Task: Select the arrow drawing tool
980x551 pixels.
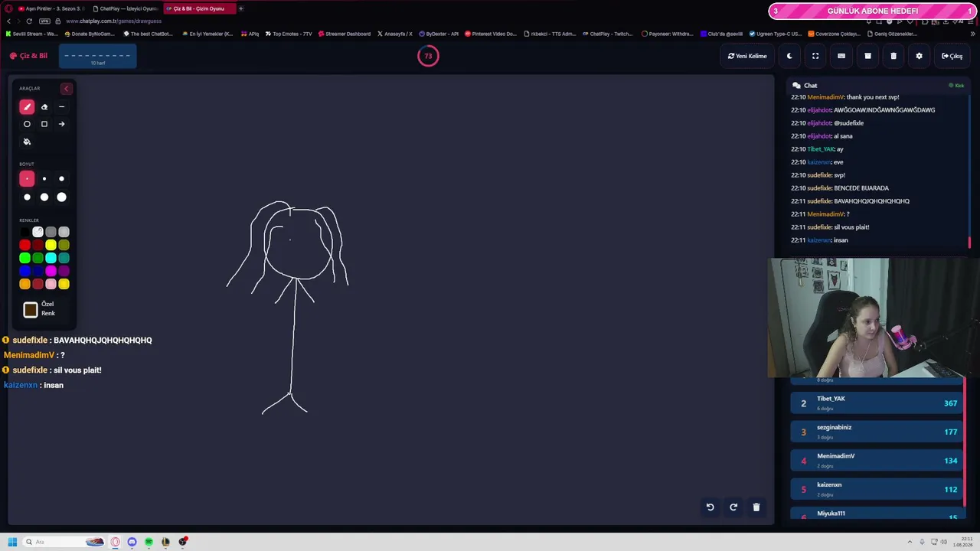Action: coord(62,124)
